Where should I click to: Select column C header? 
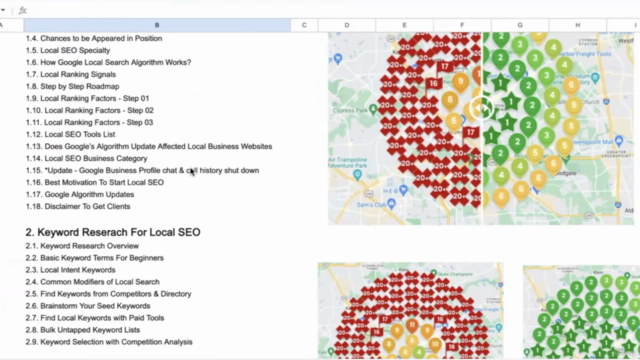304,25
